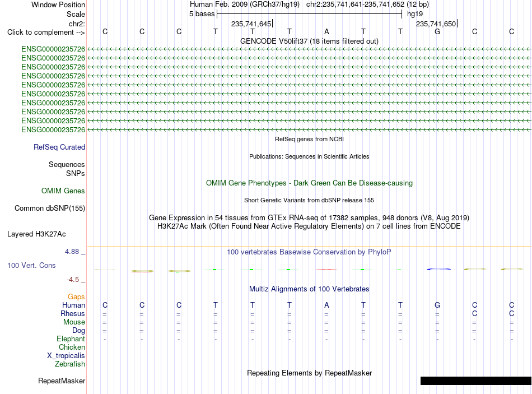Screen dimensions: 532x394
Task: Click the G base in the Human alignment row
Action: (x=437, y=305)
